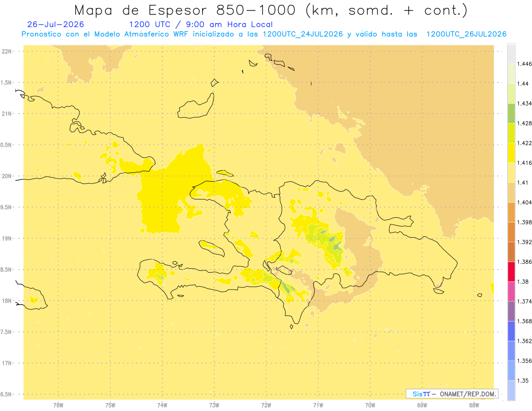The height and width of the screenshot is (411, 532).
Task: Click the latitude label '22N'
Action: coord(7,51)
